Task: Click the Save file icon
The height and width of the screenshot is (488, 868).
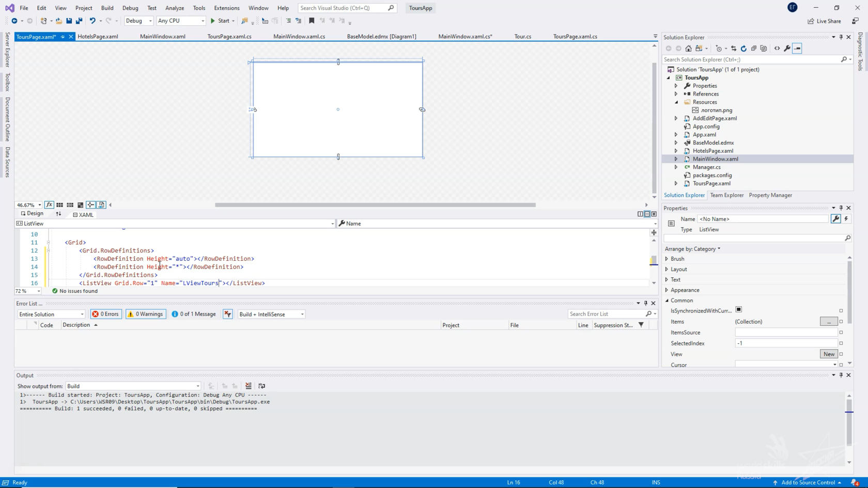Action: pyautogui.click(x=69, y=21)
